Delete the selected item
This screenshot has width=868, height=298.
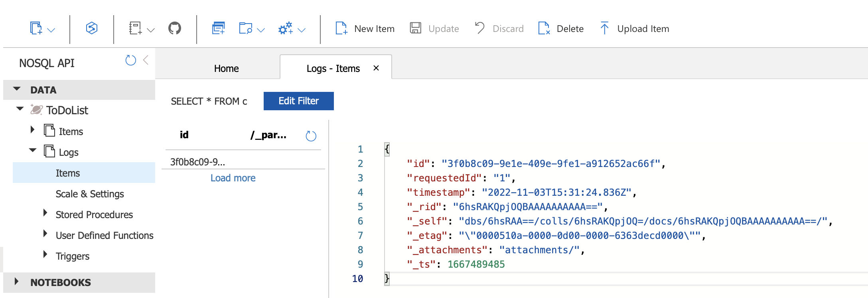560,28
